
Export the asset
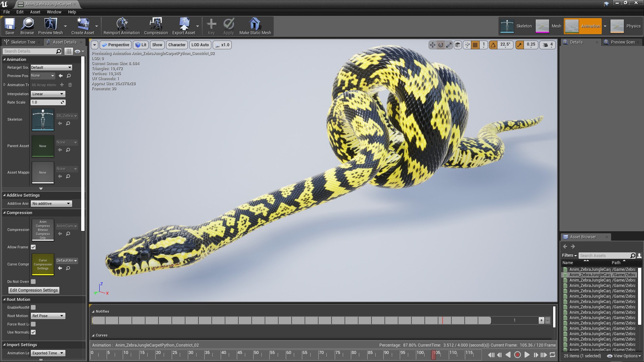click(184, 26)
